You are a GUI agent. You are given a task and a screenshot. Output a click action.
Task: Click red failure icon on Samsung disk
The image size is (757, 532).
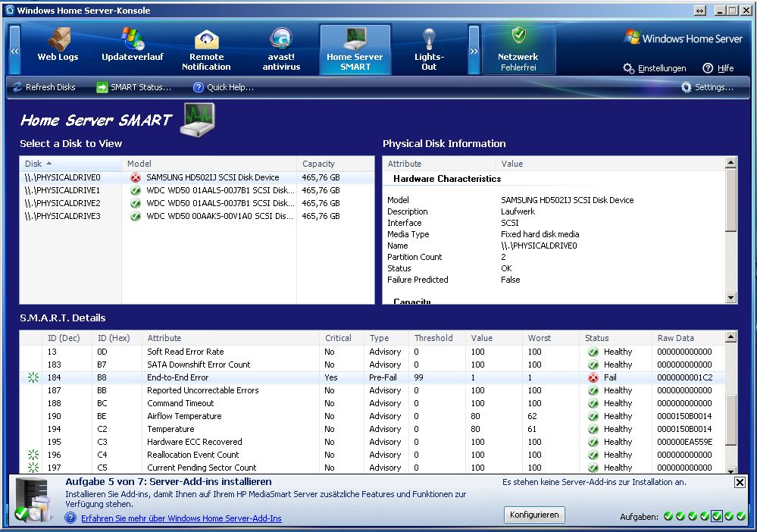[x=136, y=177]
